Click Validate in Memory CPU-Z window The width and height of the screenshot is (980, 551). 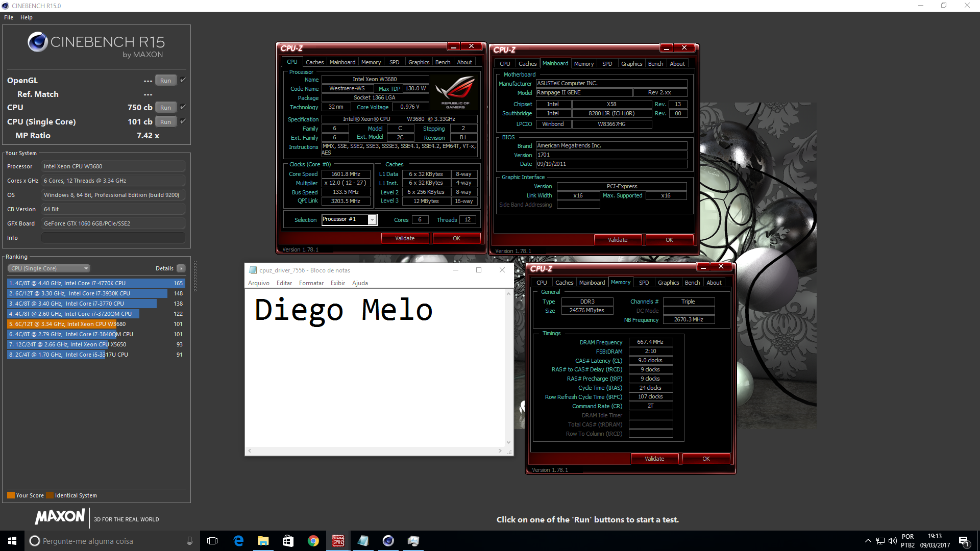(654, 459)
